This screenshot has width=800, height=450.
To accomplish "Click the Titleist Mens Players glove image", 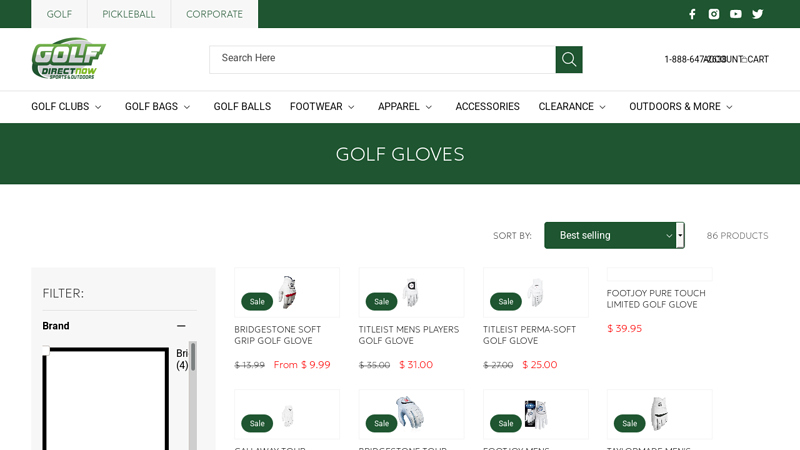I will tap(411, 292).
